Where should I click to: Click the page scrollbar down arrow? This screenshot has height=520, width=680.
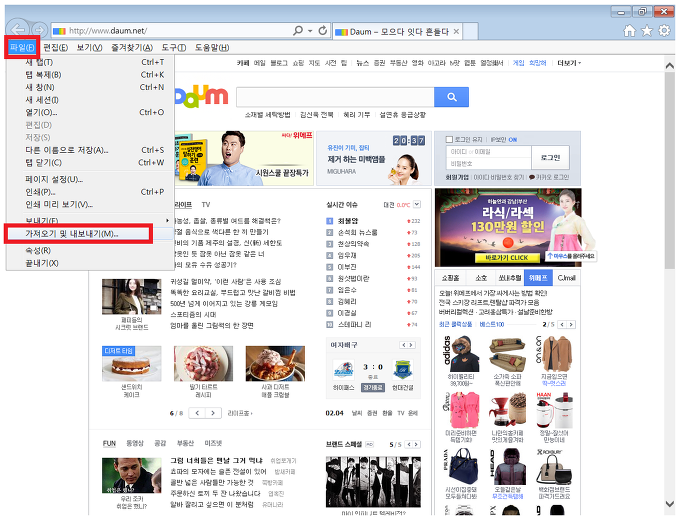tap(669, 503)
